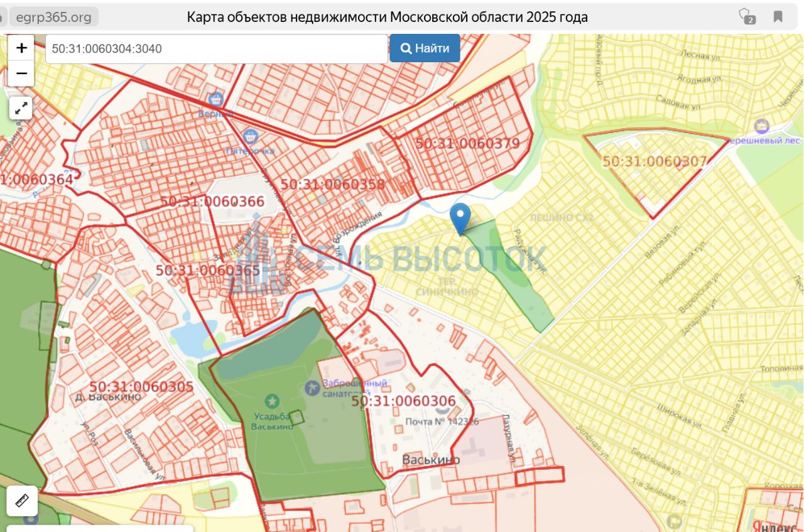Image resolution: width=804 pixels, height=532 pixels.
Task: Zoom in the map with the plus button
Action: point(21,48)
